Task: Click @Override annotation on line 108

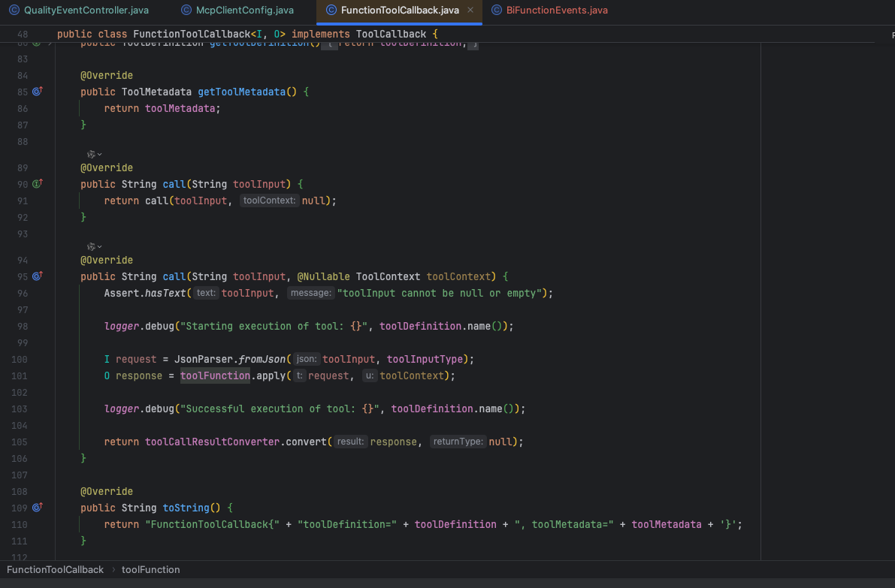Action: click(x=107, y=492)
